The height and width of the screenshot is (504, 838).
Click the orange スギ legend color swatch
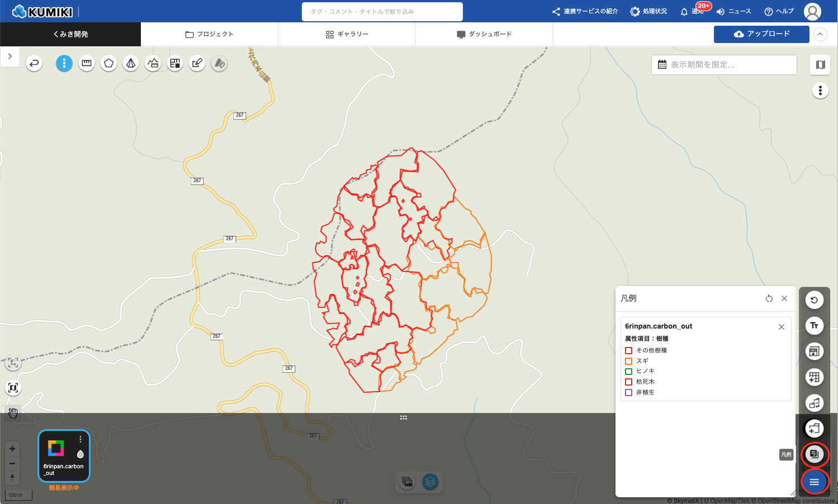(628, 361)
